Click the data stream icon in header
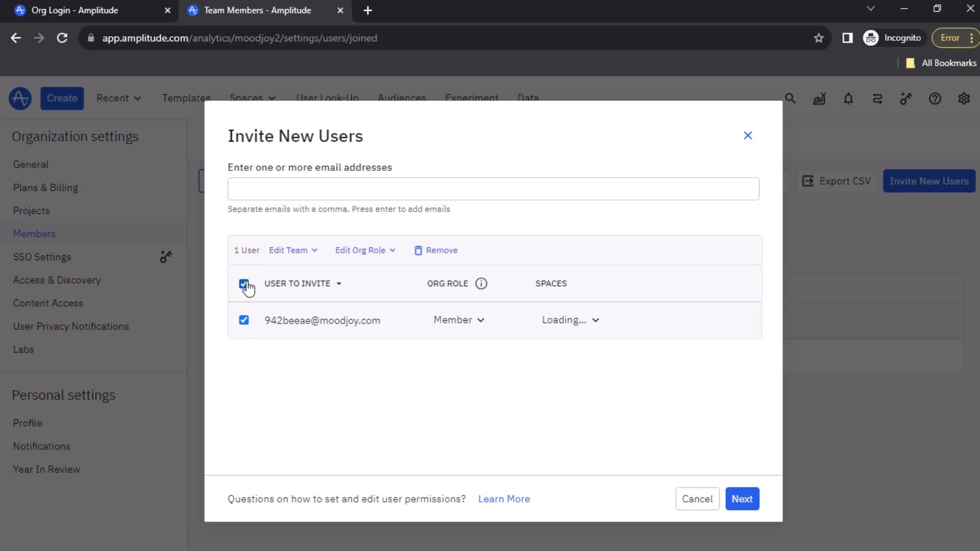Viewport: 980px width, 551px height. click(877, 98)
